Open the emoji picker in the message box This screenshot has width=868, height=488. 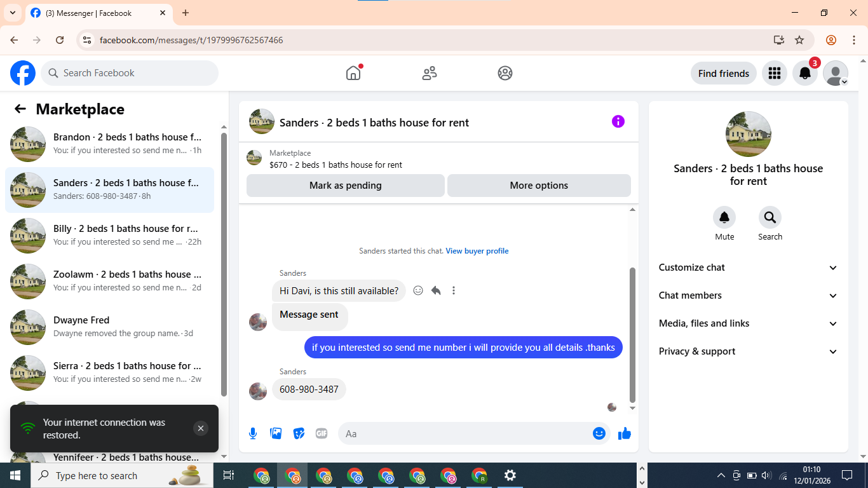[599, 433]
